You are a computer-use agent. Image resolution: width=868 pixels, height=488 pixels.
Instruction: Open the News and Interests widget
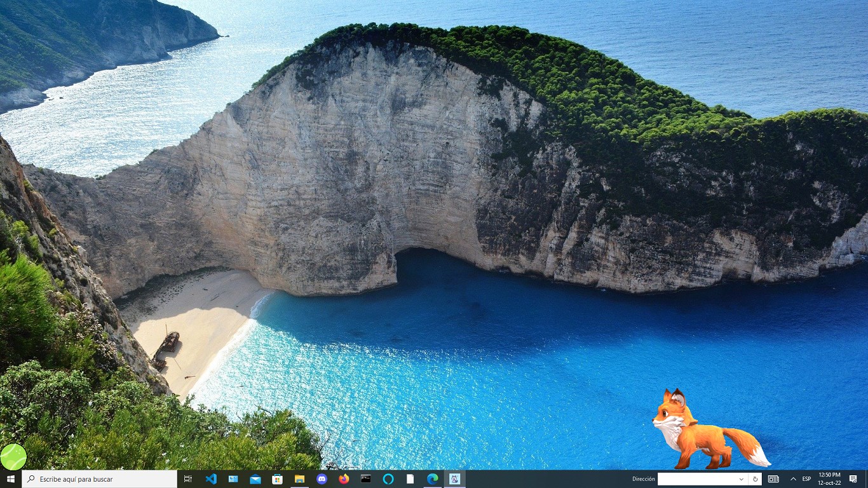[x=774, y=479]
